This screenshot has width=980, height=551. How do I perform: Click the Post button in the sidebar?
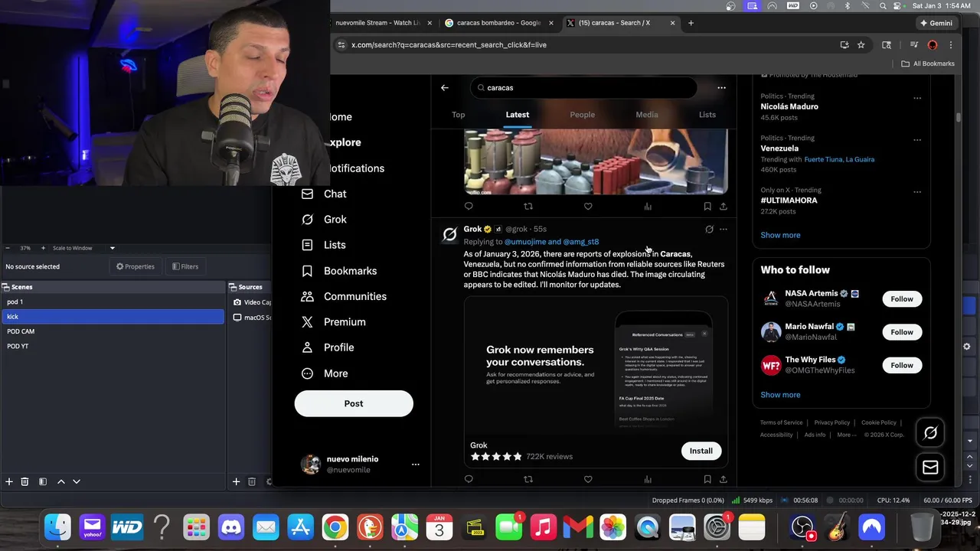[354, 403]
